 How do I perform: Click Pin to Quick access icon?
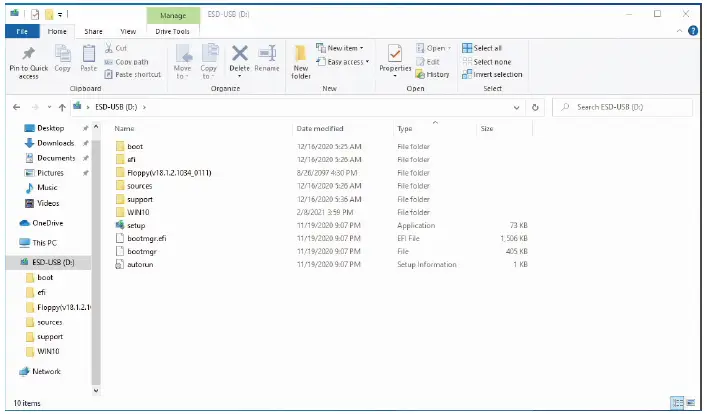click(28, 54)
